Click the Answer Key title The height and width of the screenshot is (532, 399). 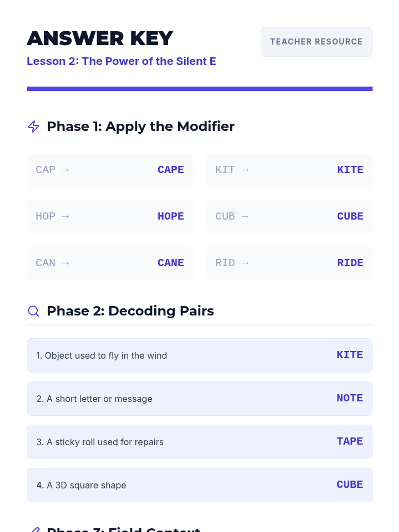(x=100, y=38)
